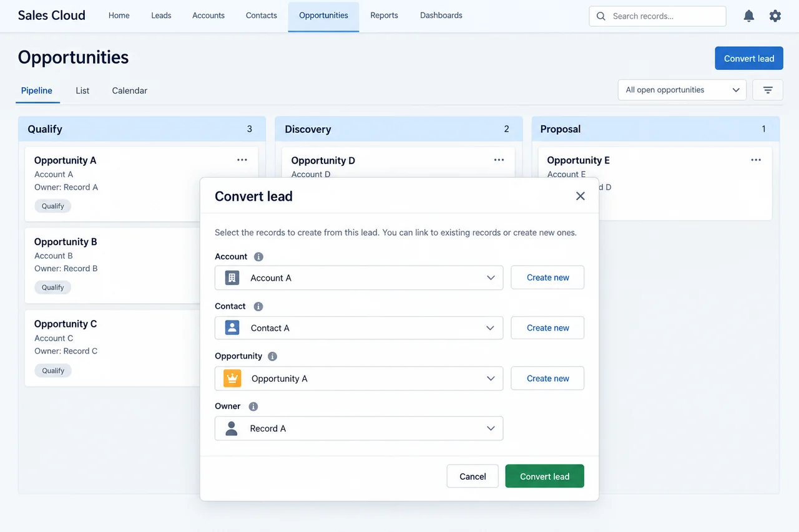This screenshot has height=532, width=799.
Task: Show info tooltip for Contact field
Action: [258, 306]
